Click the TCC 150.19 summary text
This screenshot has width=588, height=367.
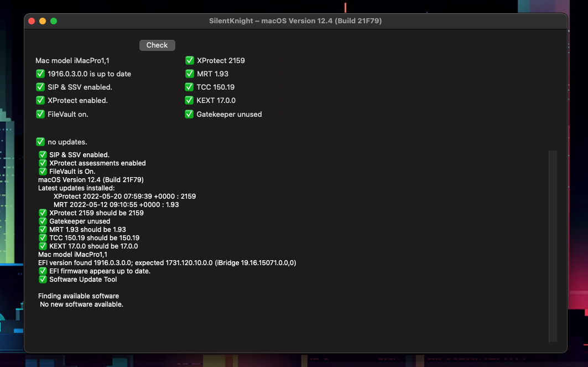pos(216,87)
